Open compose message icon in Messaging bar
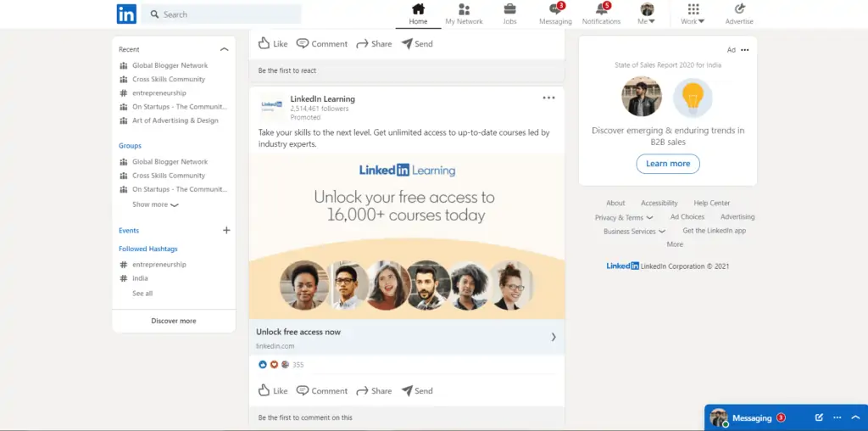 [819, 417]
